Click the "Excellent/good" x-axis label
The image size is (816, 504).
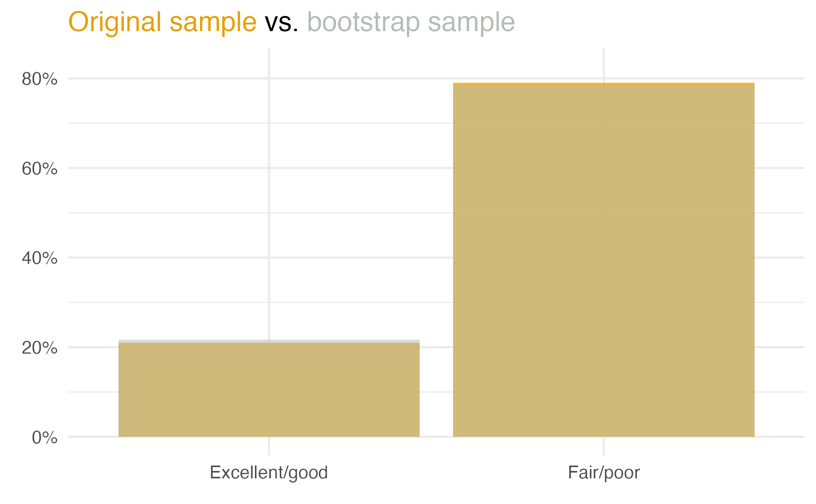pyautogui.click(x=269, y=473)
